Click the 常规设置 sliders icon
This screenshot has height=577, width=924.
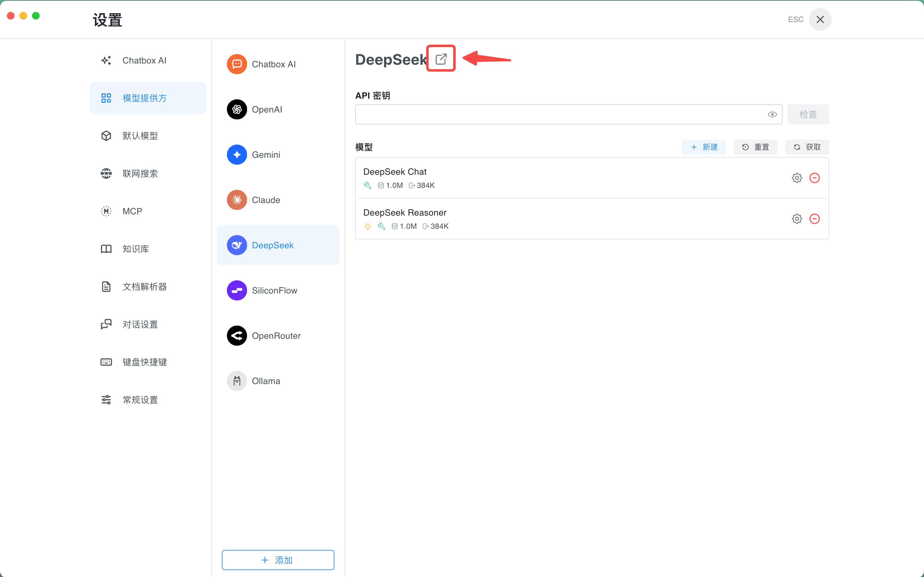[x=106, y=399]
